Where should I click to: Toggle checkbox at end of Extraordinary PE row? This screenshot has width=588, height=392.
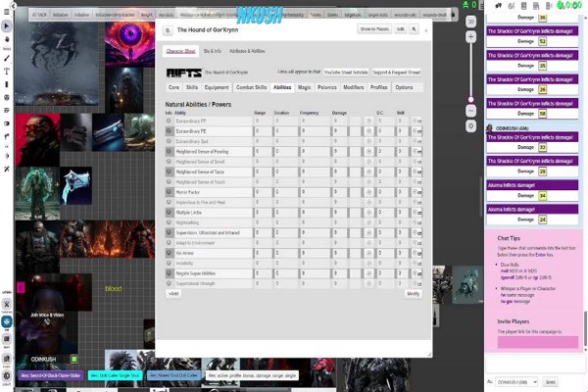coord(416,131)
